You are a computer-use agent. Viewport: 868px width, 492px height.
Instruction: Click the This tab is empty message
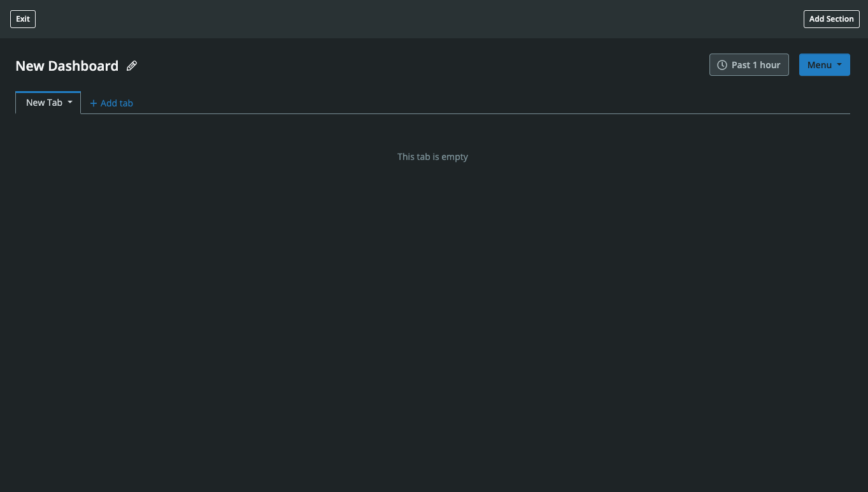pos(432,156)
